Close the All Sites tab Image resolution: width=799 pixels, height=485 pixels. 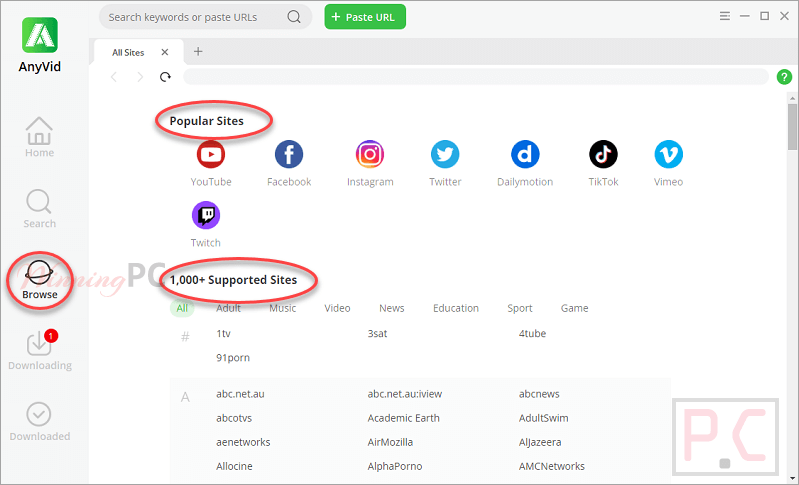click(x=165, y=52)
